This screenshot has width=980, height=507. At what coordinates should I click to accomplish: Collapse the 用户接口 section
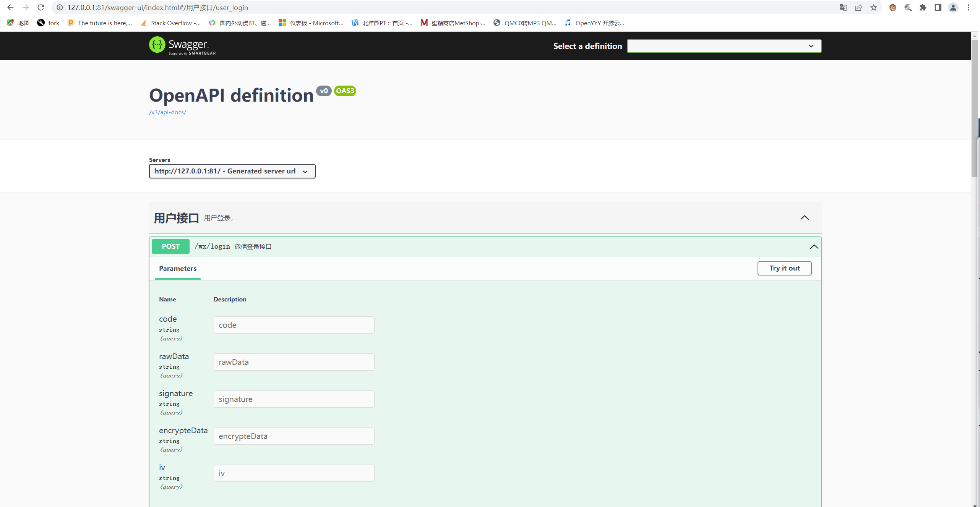(x=805, y=218)
